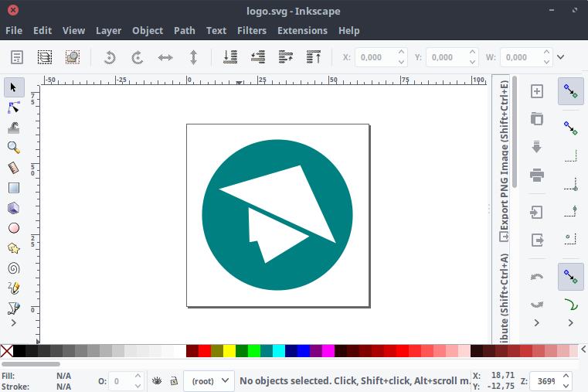This screenshot has height=392, width=588.
Task: Toggle current layer lock
Action: pos(174,381)
